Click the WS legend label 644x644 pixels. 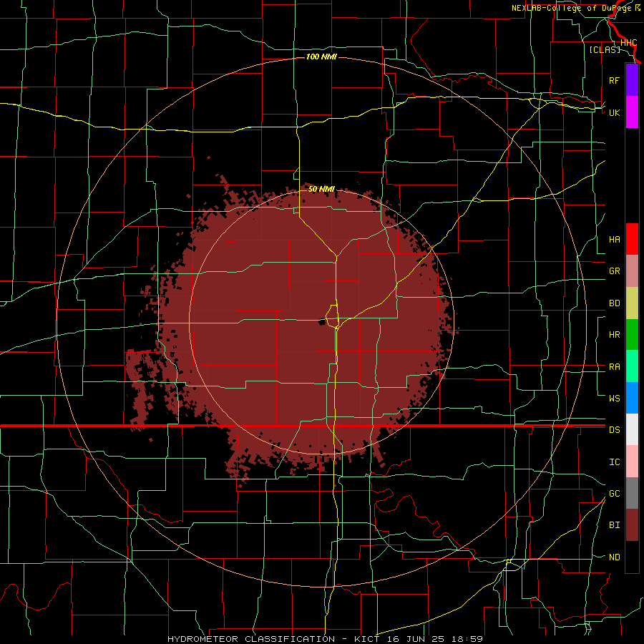coord(614,399)
